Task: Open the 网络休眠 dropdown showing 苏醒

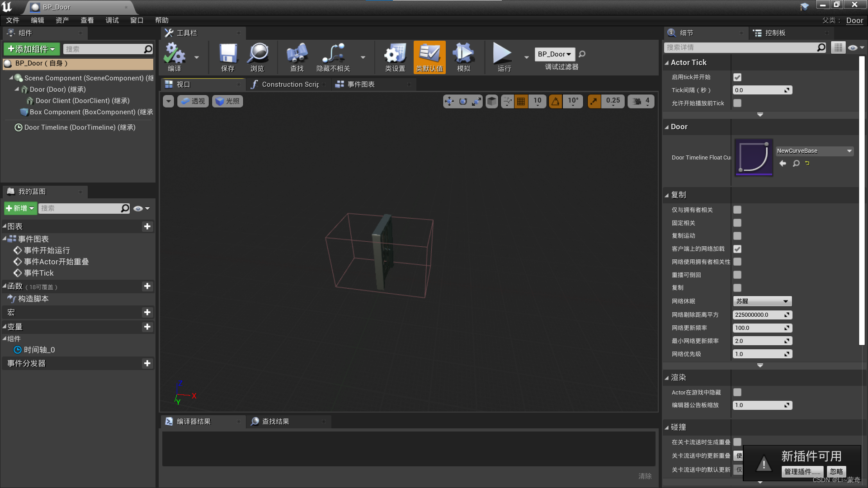Action: (762, 301)
